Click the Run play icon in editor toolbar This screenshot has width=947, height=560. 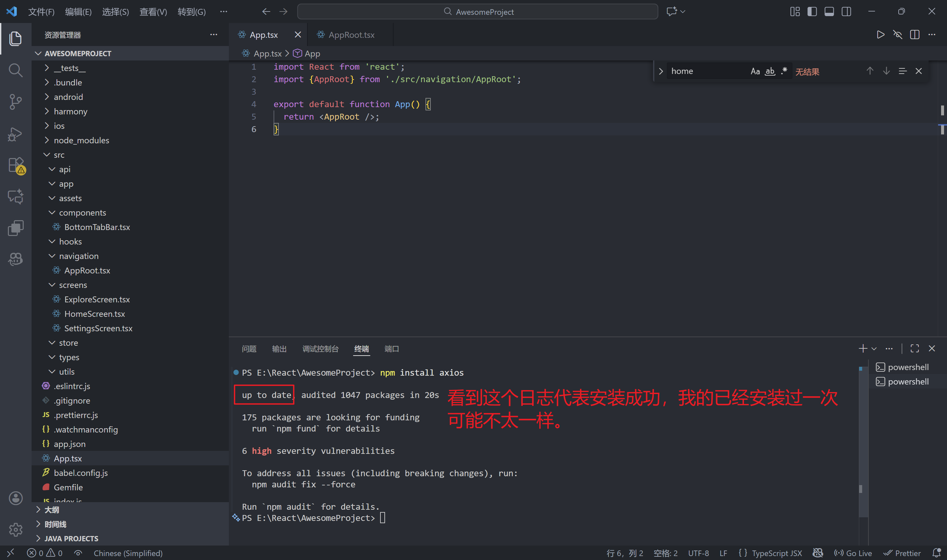pyautogui.click(x=880, y=35)
